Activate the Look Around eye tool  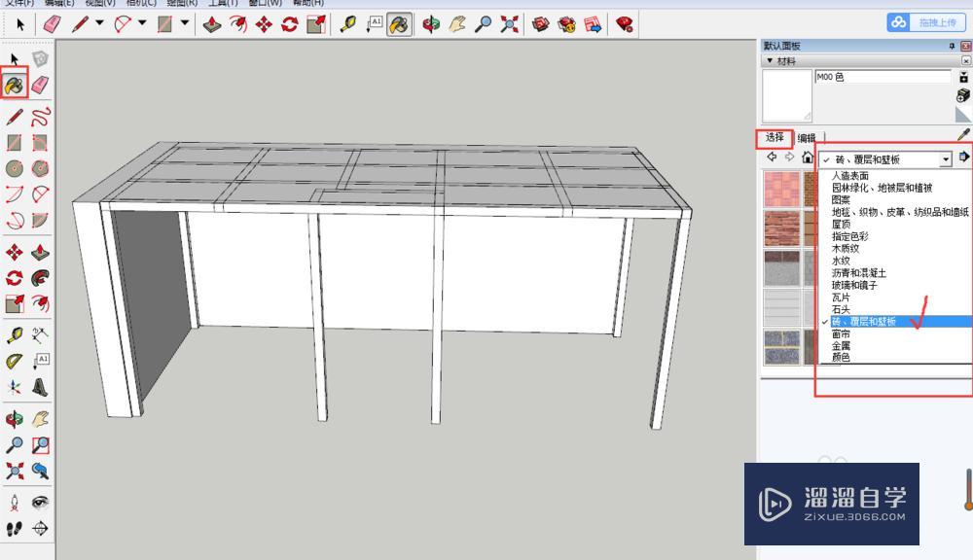(x=40, y=503)
